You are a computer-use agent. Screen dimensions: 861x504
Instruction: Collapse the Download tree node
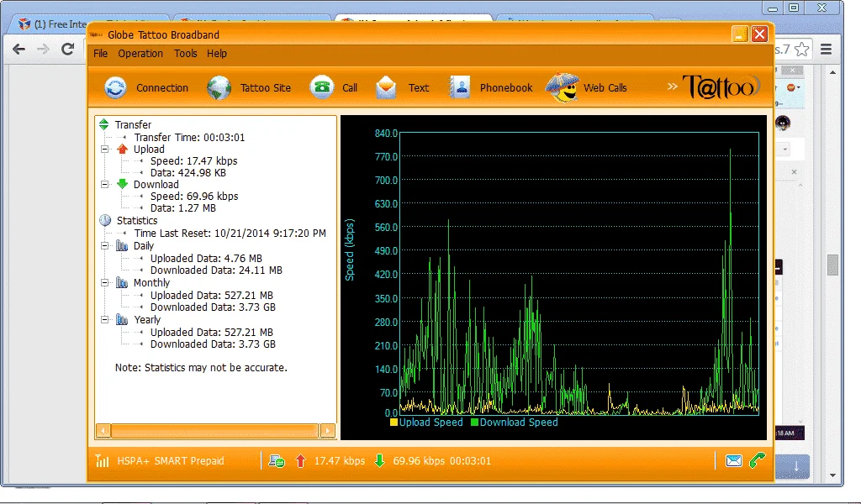(x=104, y=184)
